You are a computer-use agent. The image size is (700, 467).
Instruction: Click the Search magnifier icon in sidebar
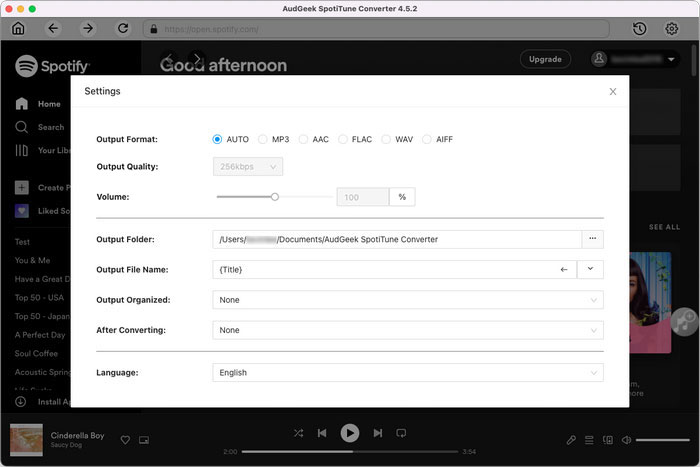pos(21,127)
